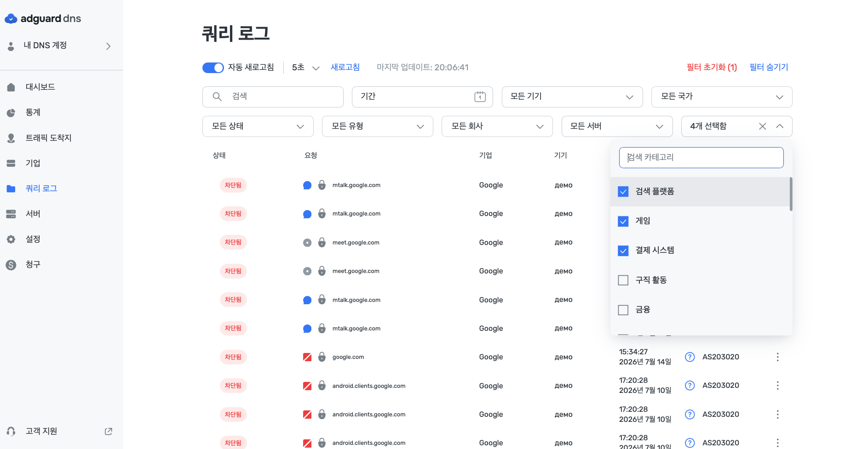This screenshot has width=868, height=449.
Task: Click 필터 숨기기 link
Action: pos(769,68)
